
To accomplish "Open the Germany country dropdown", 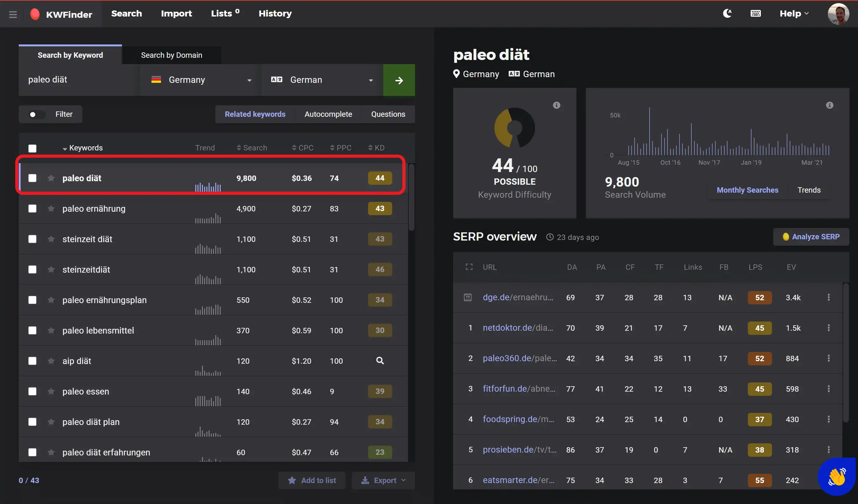I will [x=201, y=80].
